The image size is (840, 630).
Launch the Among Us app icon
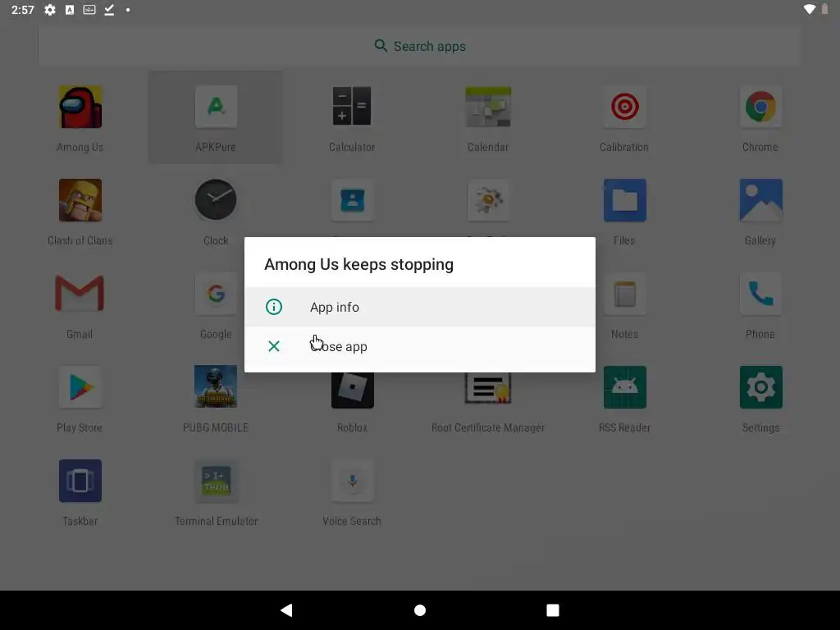point(80,107)
